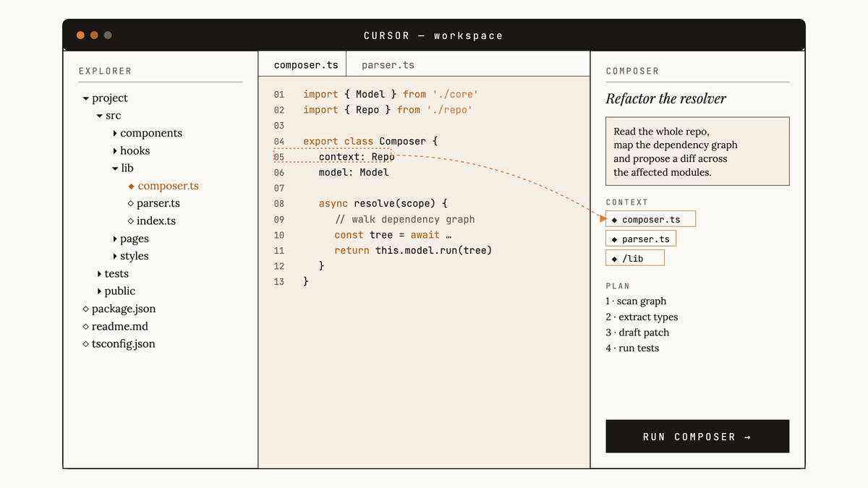Expand the public folder arrow
Image resolution: width=868 pixels, height=488 pixels.
(x=99, y=291)
